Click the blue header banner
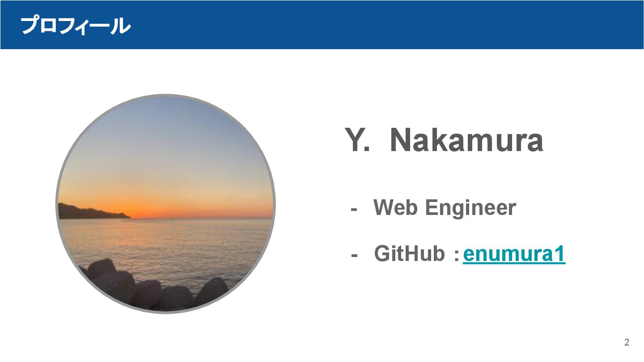 point(358,25)
